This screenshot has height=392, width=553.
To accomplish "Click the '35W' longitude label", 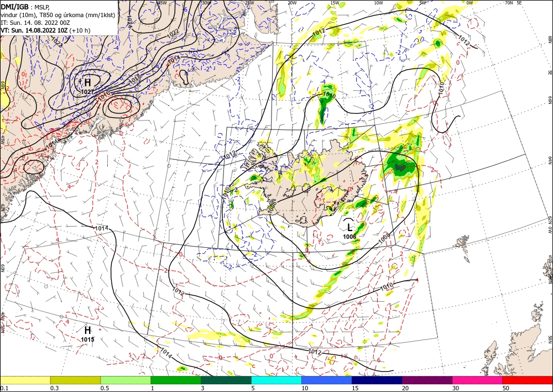I will 162,2.
